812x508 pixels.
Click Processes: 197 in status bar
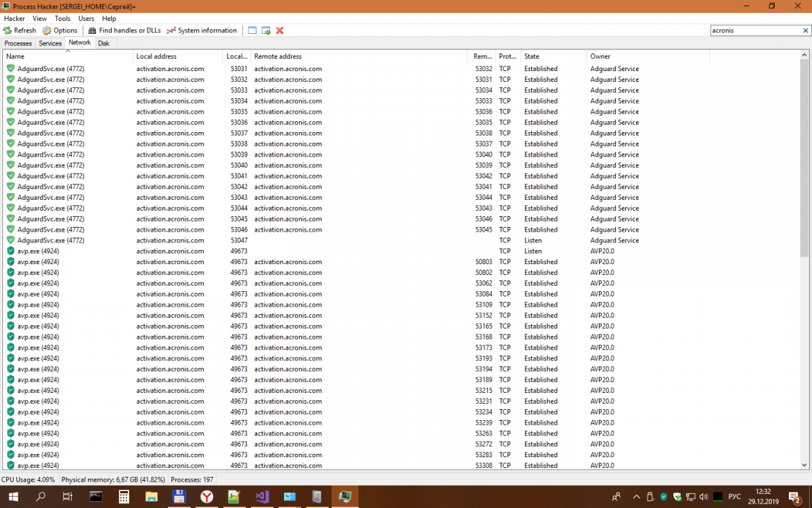pos(192,480)
